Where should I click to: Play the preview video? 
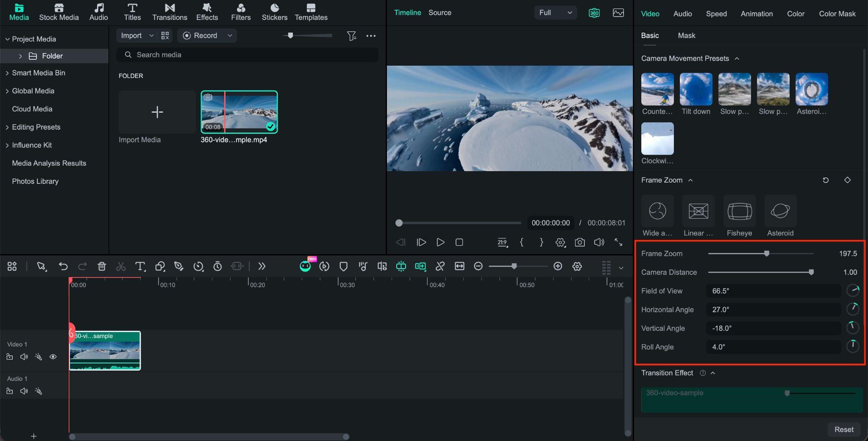(440, 242)
